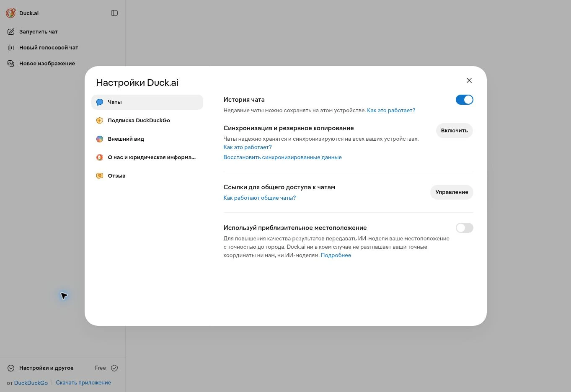Click the Duck.ai title text in sidebar
This screenshot has height=392, width=571.
coord(29,13)
